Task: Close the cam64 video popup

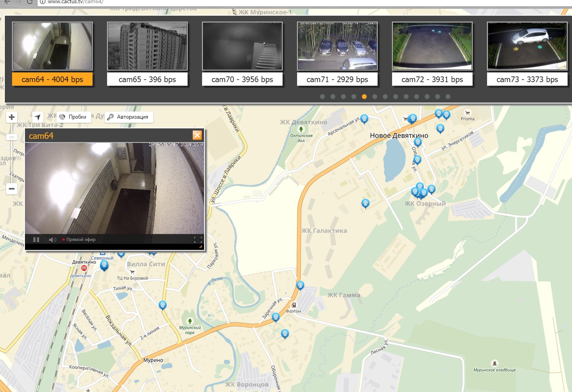Action: click(197, 135)
